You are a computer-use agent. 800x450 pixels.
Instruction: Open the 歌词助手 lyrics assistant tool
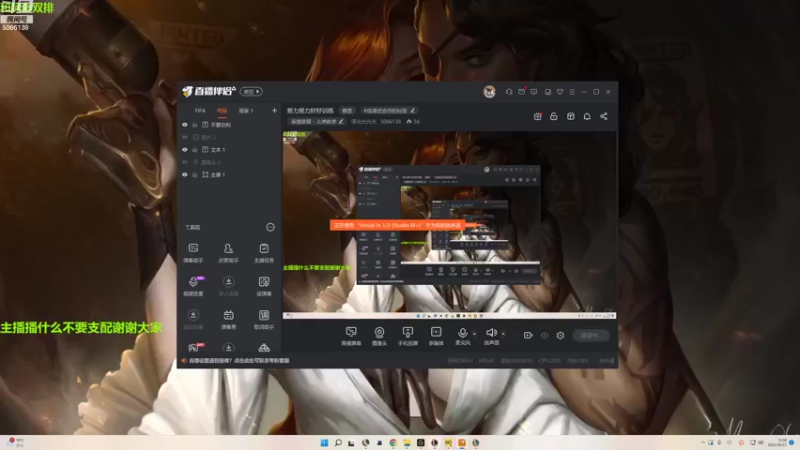[264, 319]
